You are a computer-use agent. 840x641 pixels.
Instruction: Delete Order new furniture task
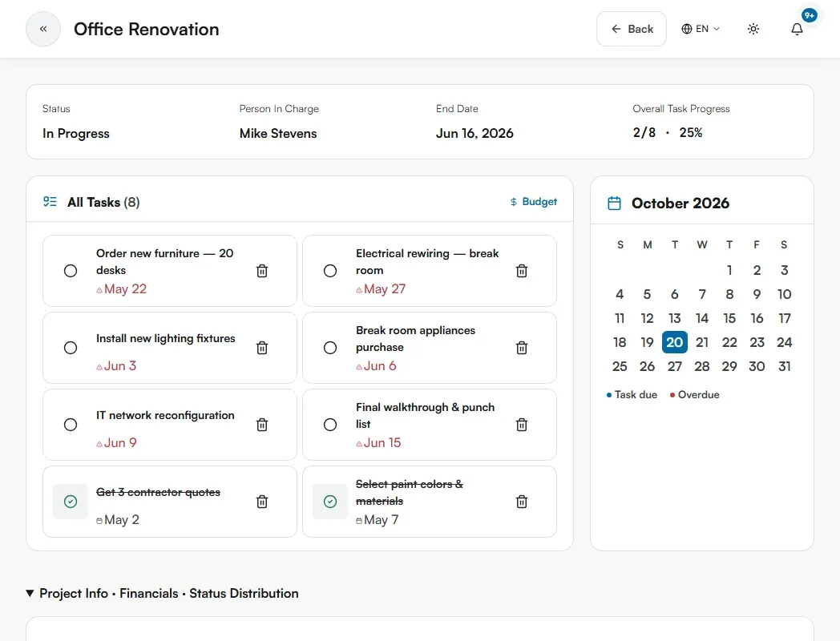pyautogui.click(x=262, y=271)
